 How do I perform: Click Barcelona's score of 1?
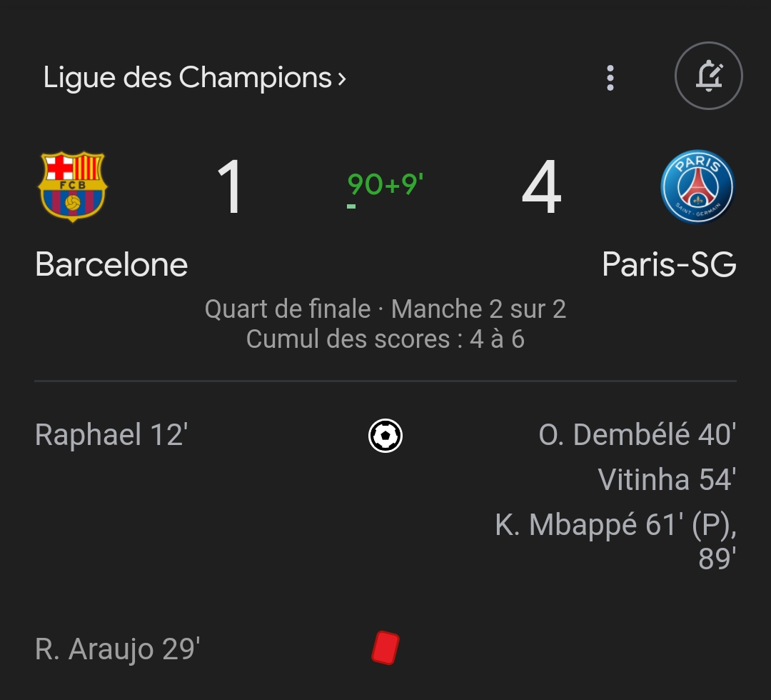click(x=230, y=188)
